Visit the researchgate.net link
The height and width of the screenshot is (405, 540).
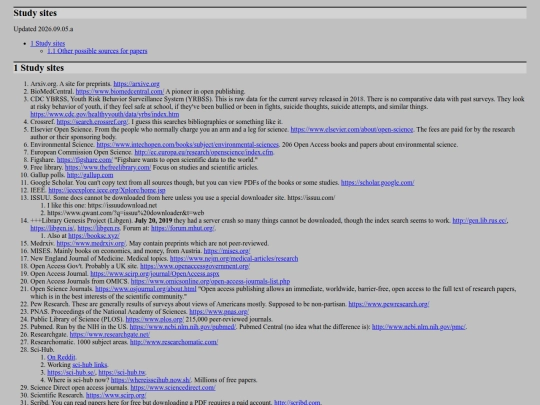[x=110, y=334]
